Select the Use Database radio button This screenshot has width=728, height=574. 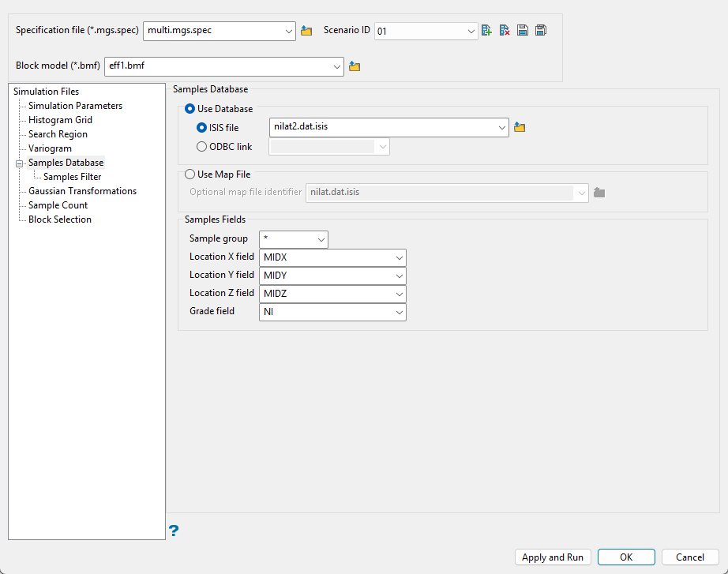click(190, 109)
